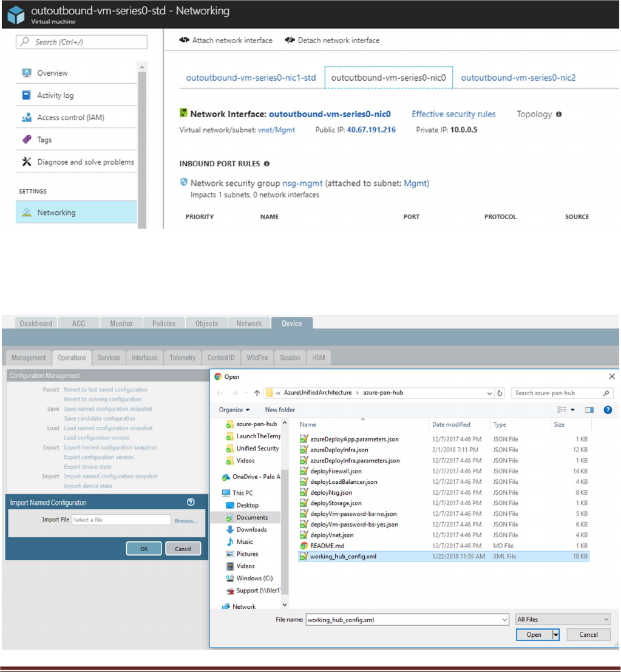Click the search magnifier in Azure sidebar

coord(25,41)
